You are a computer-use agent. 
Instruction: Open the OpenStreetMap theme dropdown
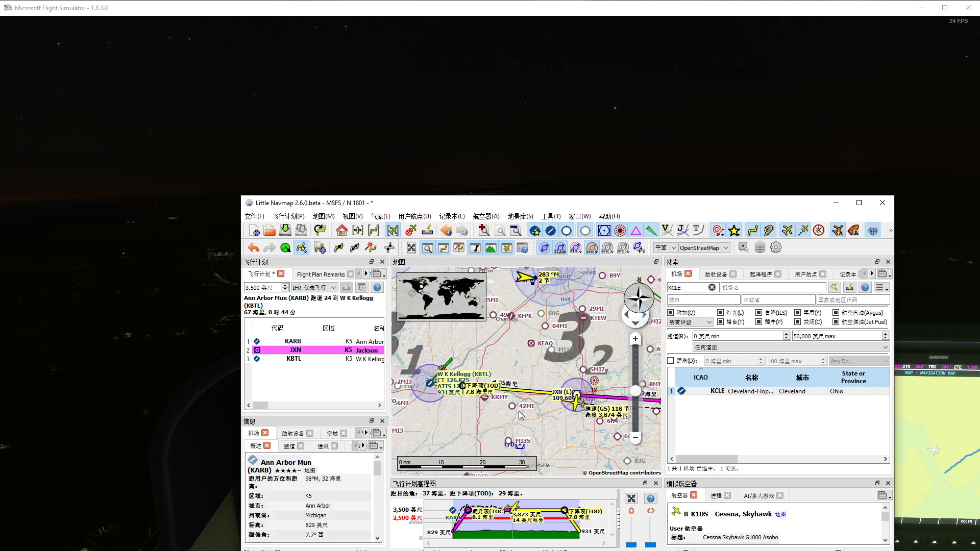click(703, 248)
